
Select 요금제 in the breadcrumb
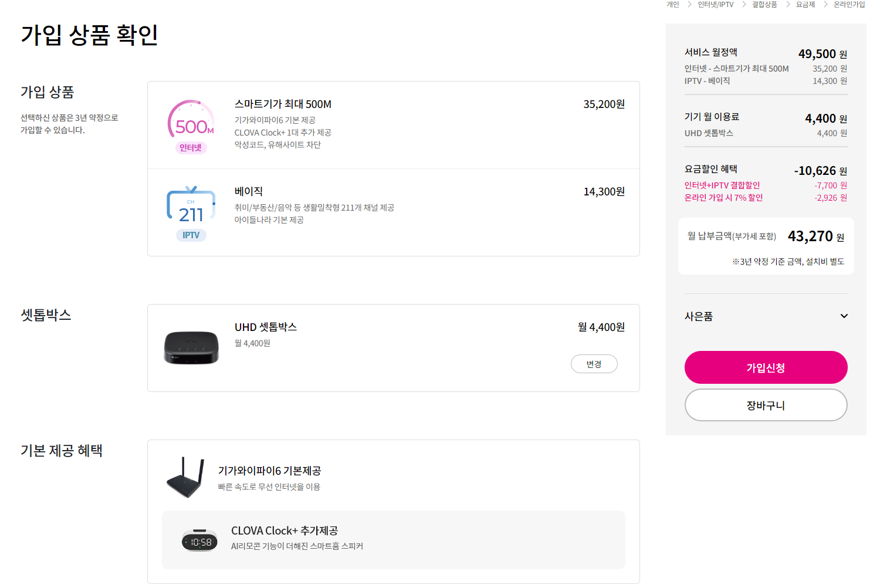[805, 5]
